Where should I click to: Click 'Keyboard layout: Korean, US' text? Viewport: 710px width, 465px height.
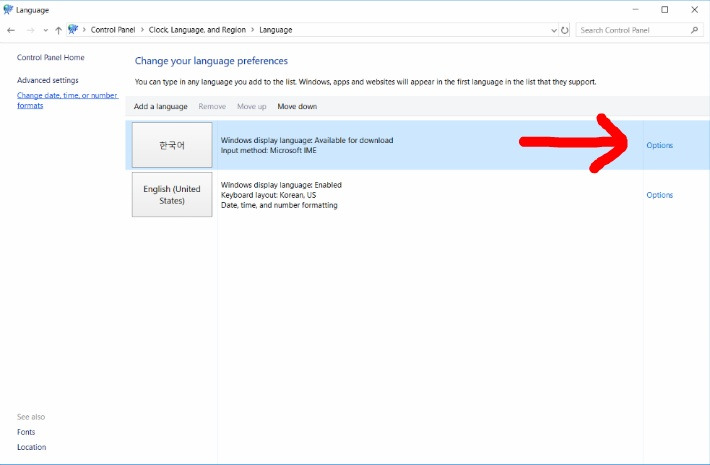click(x=269, y=195)
